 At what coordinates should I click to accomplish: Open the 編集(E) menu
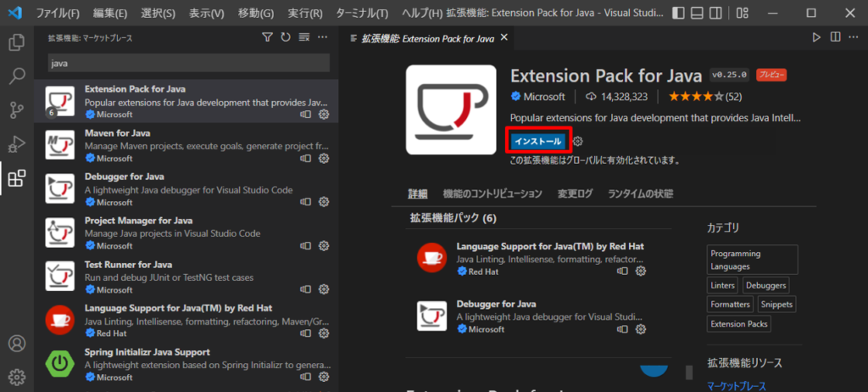[x=110, y=13]
